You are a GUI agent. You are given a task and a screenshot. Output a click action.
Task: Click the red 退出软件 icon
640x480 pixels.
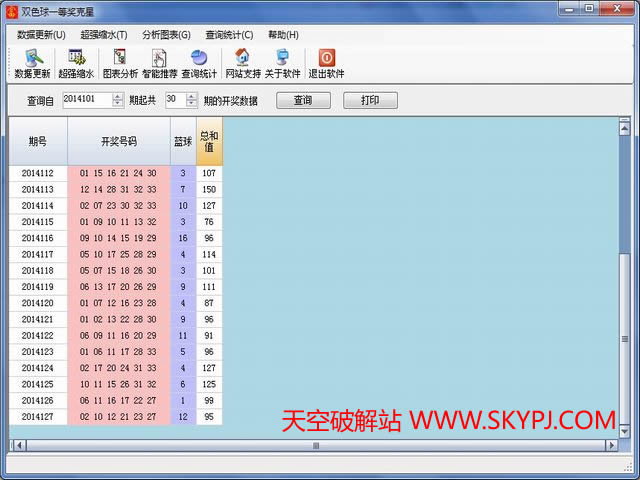326,64
